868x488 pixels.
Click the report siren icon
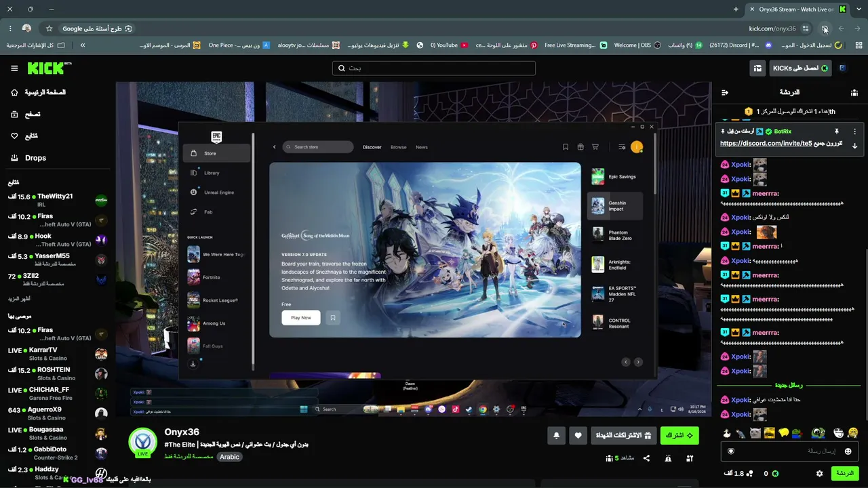click(x=668, y=458)
